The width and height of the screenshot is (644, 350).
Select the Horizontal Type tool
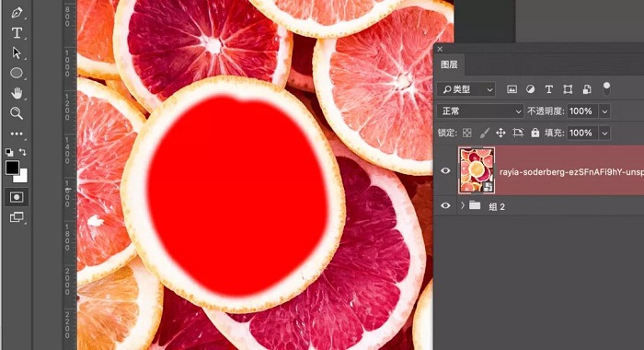17,32
